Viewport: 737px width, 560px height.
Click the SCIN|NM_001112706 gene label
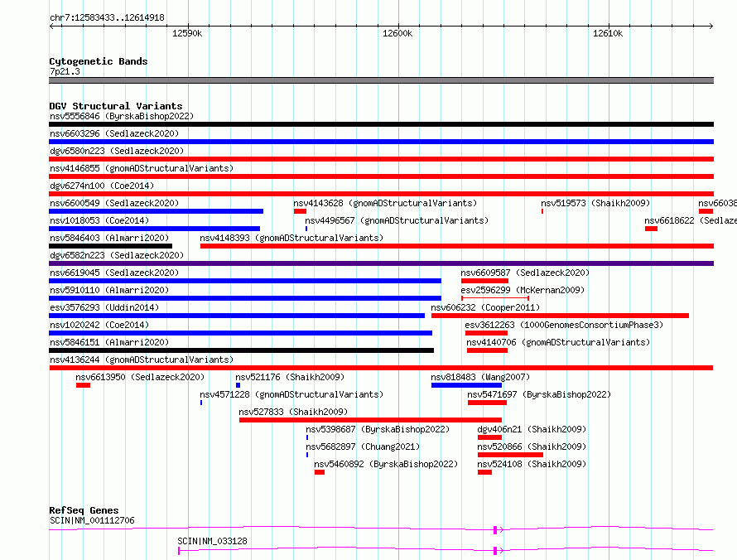point(92,520)
